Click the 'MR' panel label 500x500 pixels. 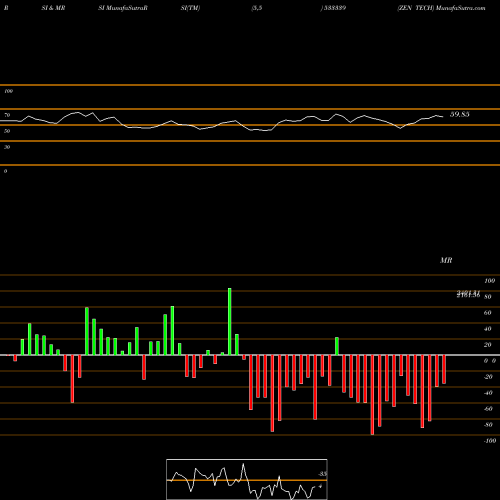(446, 260)
